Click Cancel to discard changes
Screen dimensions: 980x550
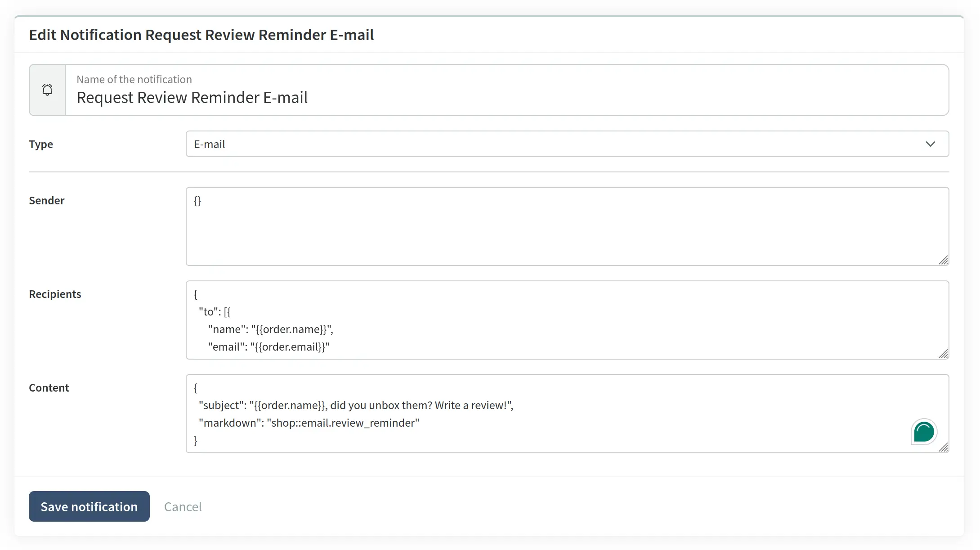click(183, 506)
